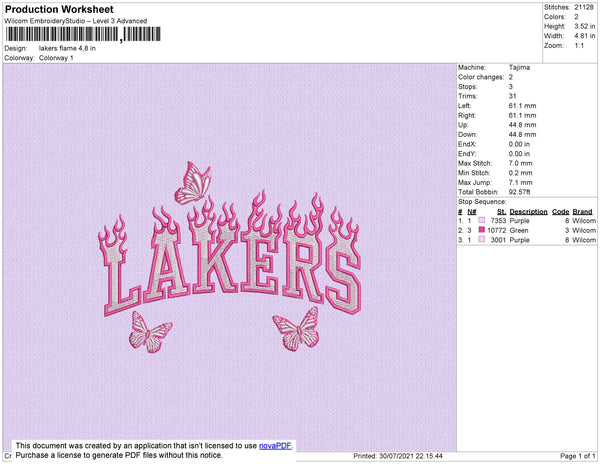The width and height of the screenshot is (600, 464).
Task: Click the pink swatch for stitch 10772
Action: click(482, 230)
